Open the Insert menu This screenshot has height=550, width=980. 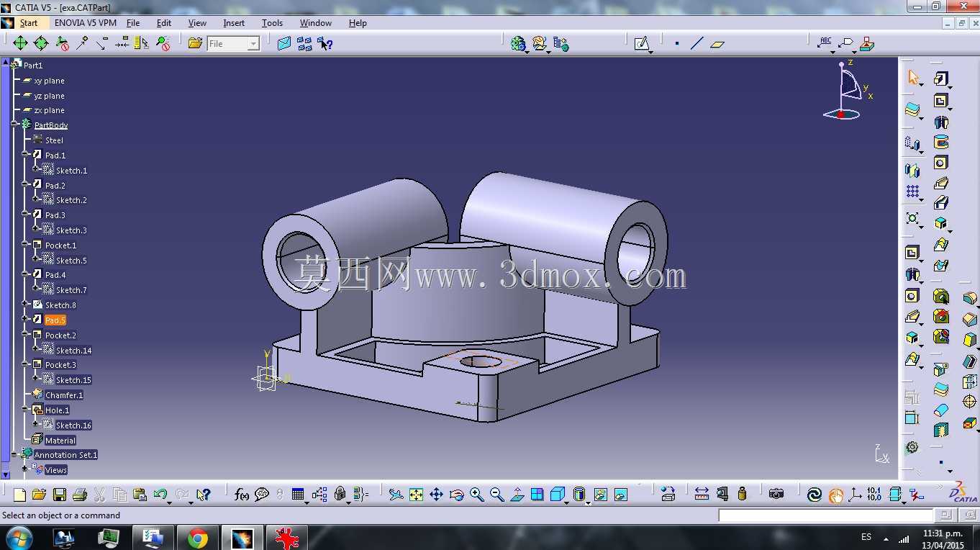(234, 23)
